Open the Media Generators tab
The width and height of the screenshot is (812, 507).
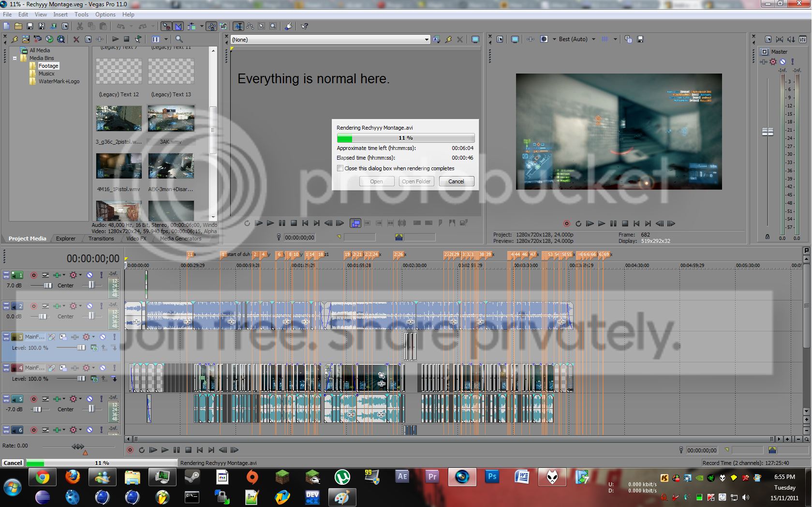pos(180,239)
